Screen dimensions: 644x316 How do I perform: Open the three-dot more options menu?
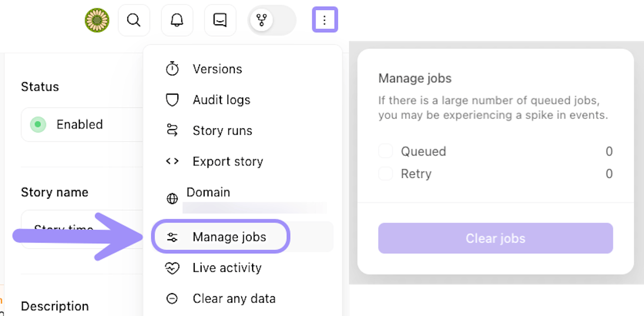324,20
